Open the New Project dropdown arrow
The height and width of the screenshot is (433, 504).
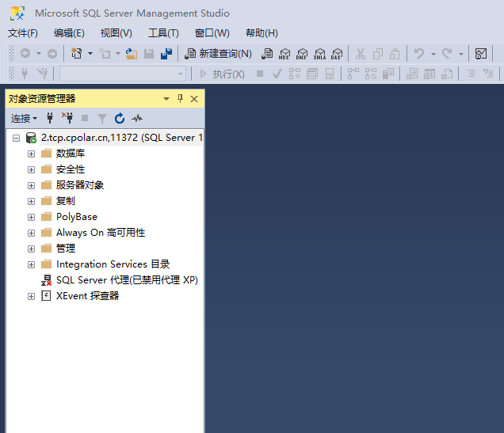point(90,54)
